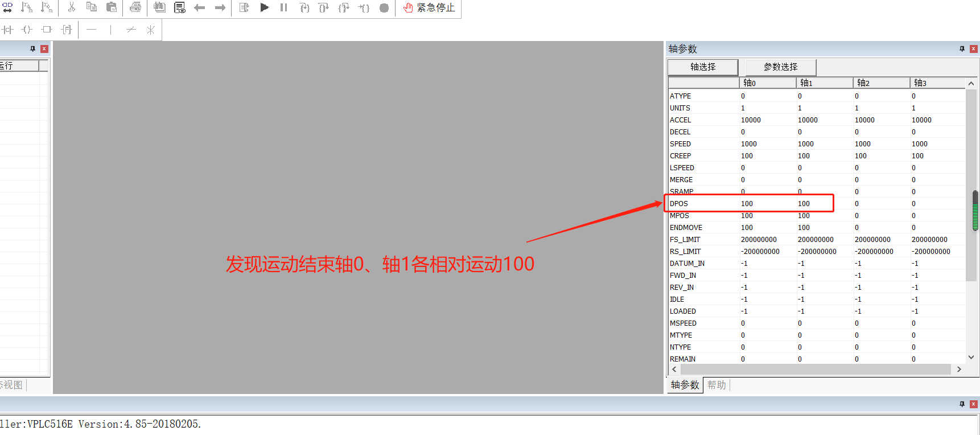Pause program execution
The width and height of the screenshot is (980, 435).
click(283, 7)
